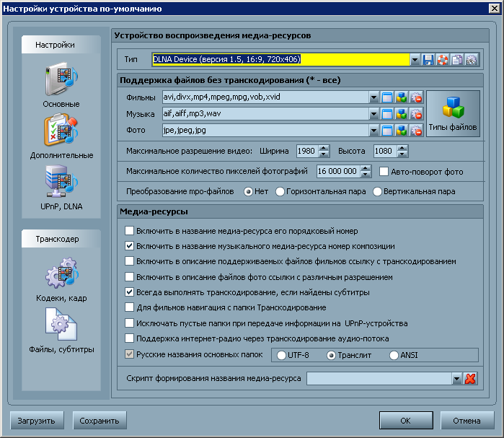Click the colored cubes icon in the Музыка row

coord(402,114)
